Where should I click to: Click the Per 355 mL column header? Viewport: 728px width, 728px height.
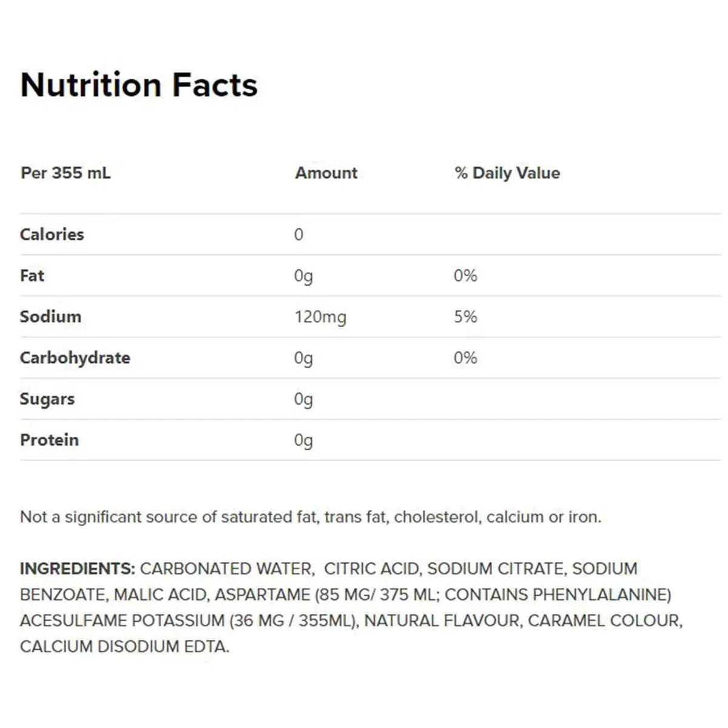coord(66,173)
